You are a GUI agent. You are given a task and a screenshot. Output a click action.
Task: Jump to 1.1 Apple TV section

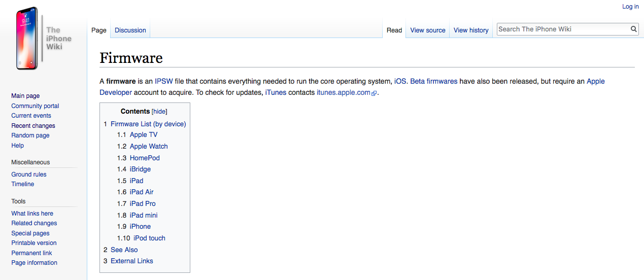tap(137, 134)
